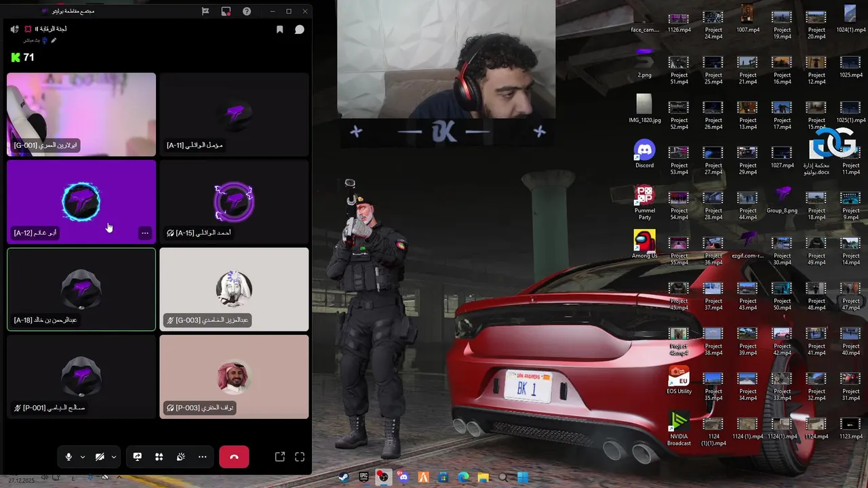The height and width of the screenshot is (488, 868).
Task: Select the [G-001] webcam participant tile
Action: [81, 115]
